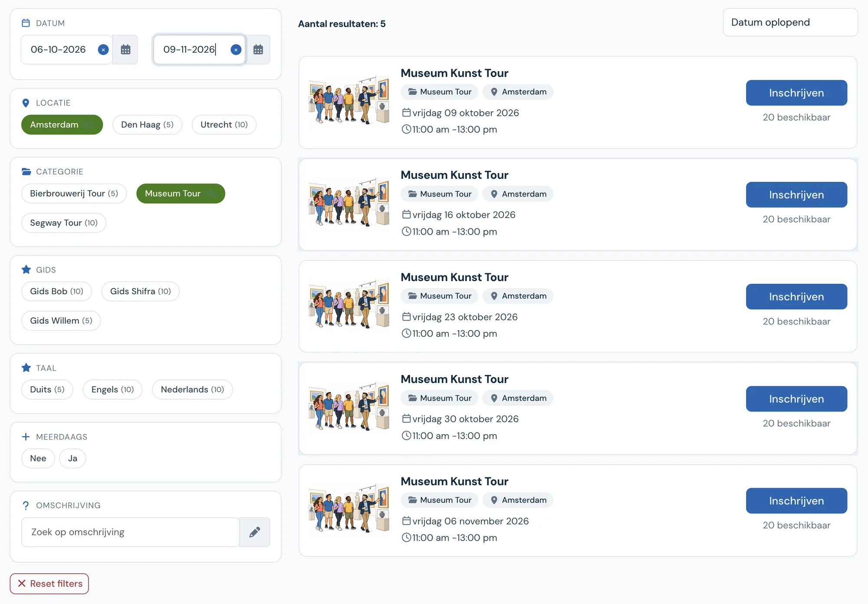Clear the 09-11-2026 end date
The image size is (868, 604).
coord(236,49)
